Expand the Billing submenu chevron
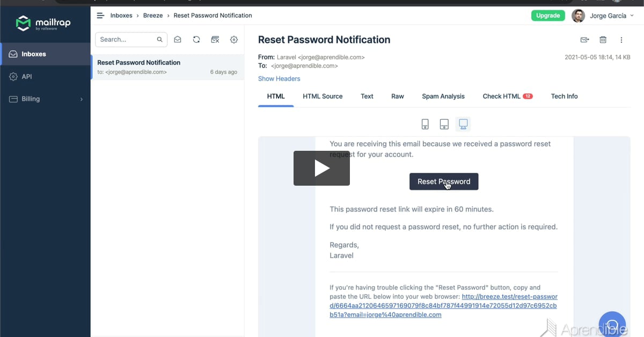 (82, 99)
